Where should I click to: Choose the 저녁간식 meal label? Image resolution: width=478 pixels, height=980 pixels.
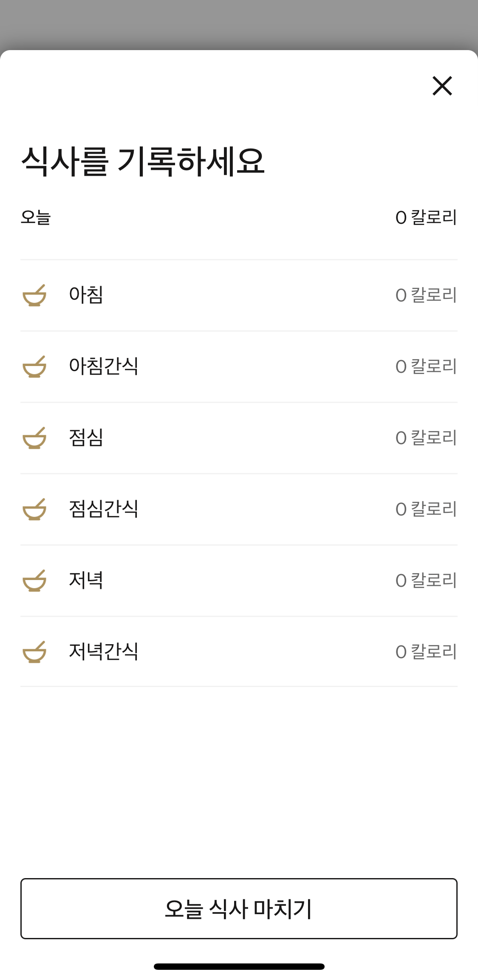pos(104,651)
